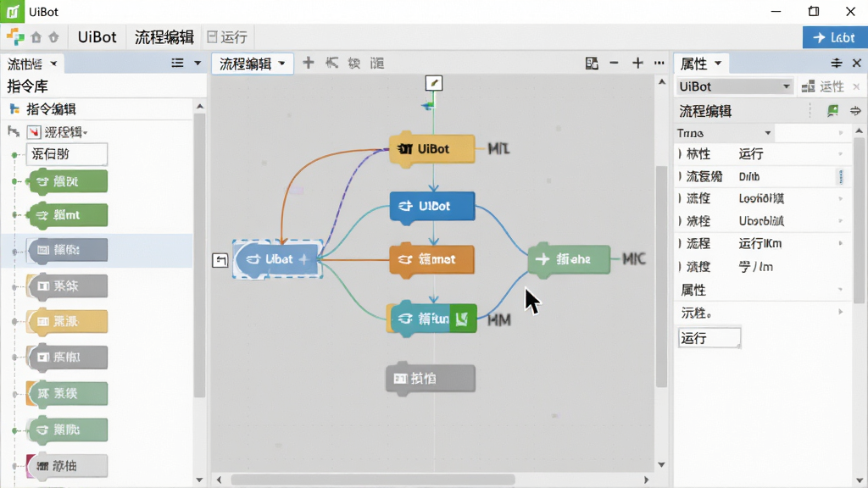The image size is (868, 488).
Task: Click the plus add icon after 流程编辑 tab
Action: [x=309, y=63]
